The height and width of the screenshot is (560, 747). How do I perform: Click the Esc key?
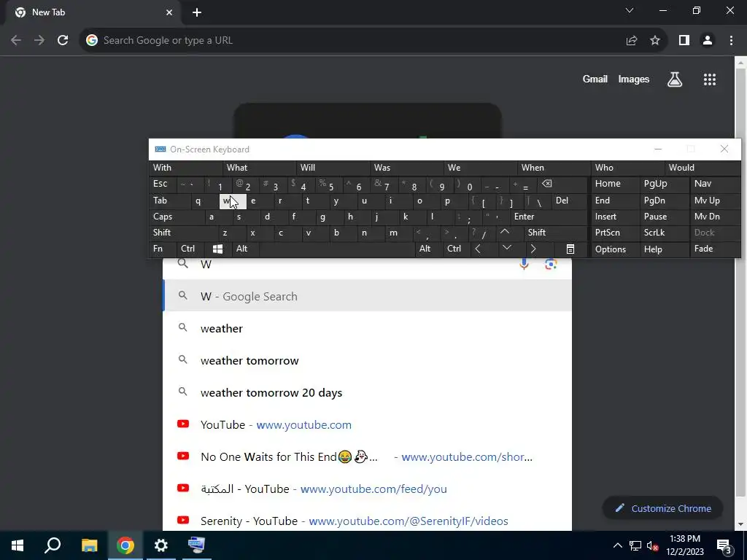coord(163,184)
